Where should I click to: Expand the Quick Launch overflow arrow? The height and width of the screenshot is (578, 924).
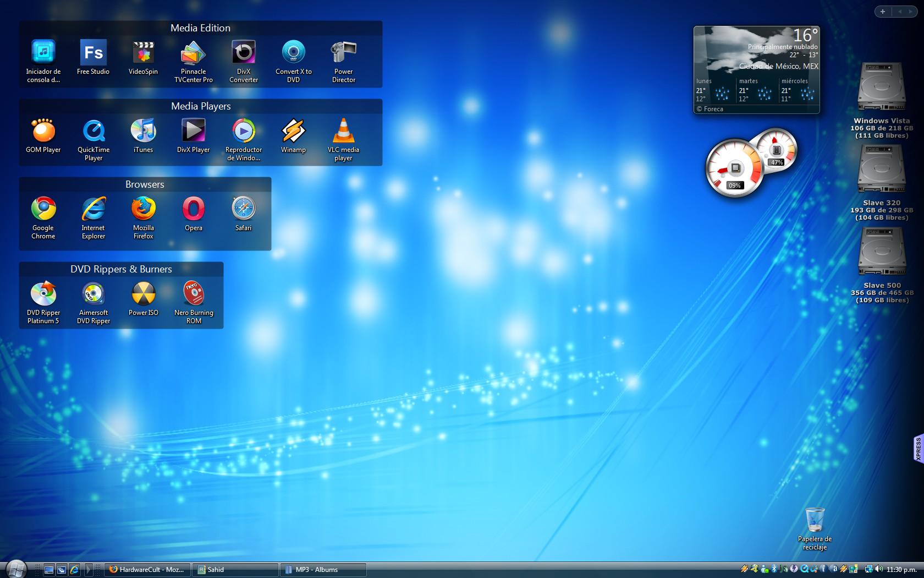[x=88, y=570]
